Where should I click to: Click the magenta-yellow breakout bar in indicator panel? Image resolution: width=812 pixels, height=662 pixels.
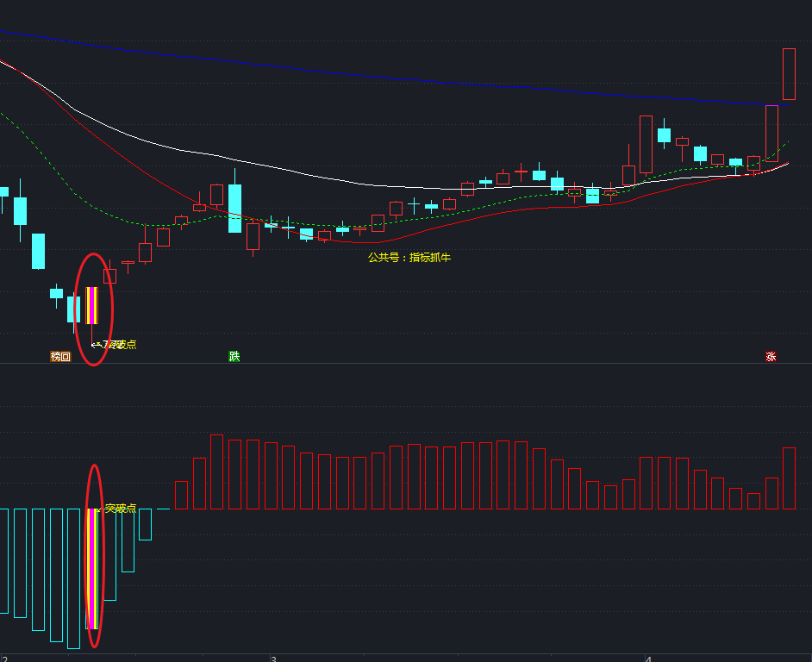[x=92, y=568]
